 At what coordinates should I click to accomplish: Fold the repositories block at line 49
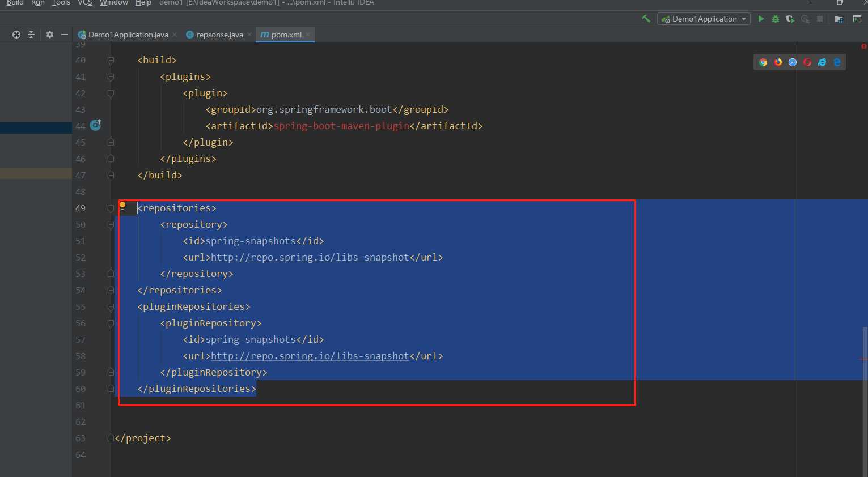tap(111, 208)
